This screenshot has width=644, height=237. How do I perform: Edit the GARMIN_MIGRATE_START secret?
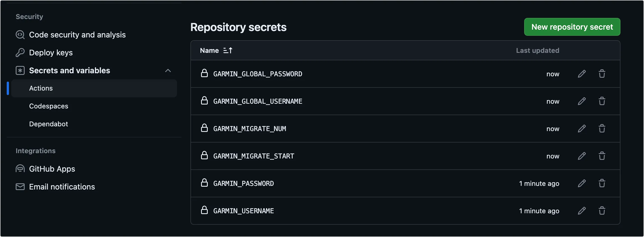click(582, 156)
